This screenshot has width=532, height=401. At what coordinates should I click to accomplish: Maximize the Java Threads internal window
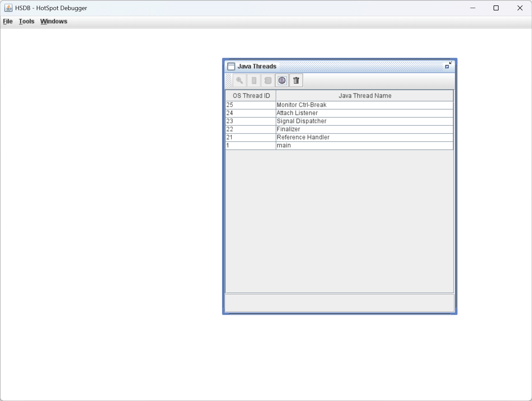coord(448,65)
